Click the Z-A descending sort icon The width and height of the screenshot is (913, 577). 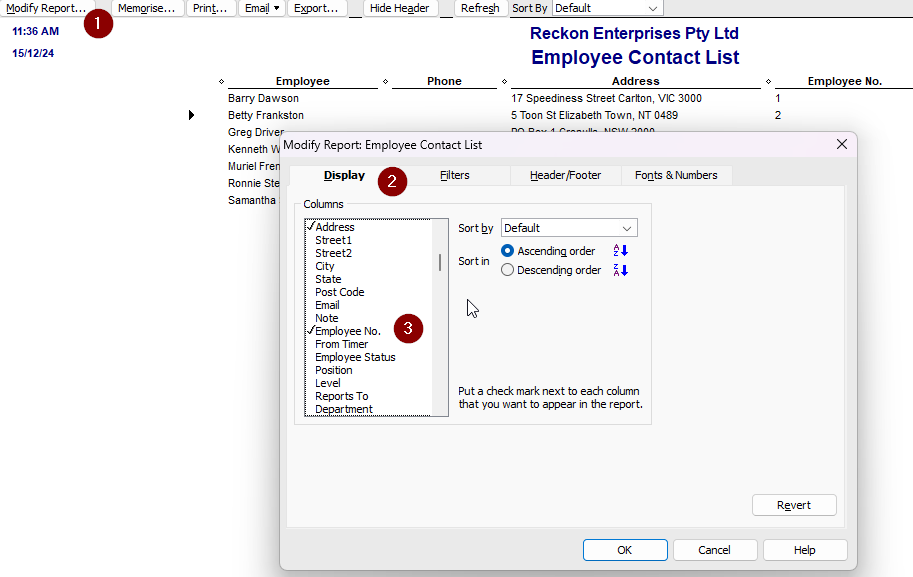(620, 270)
